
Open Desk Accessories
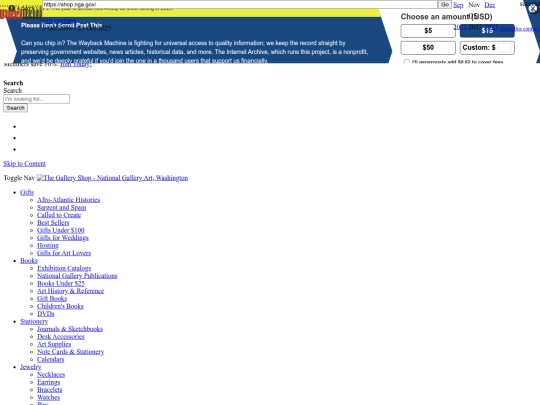[x=61, y=336]
